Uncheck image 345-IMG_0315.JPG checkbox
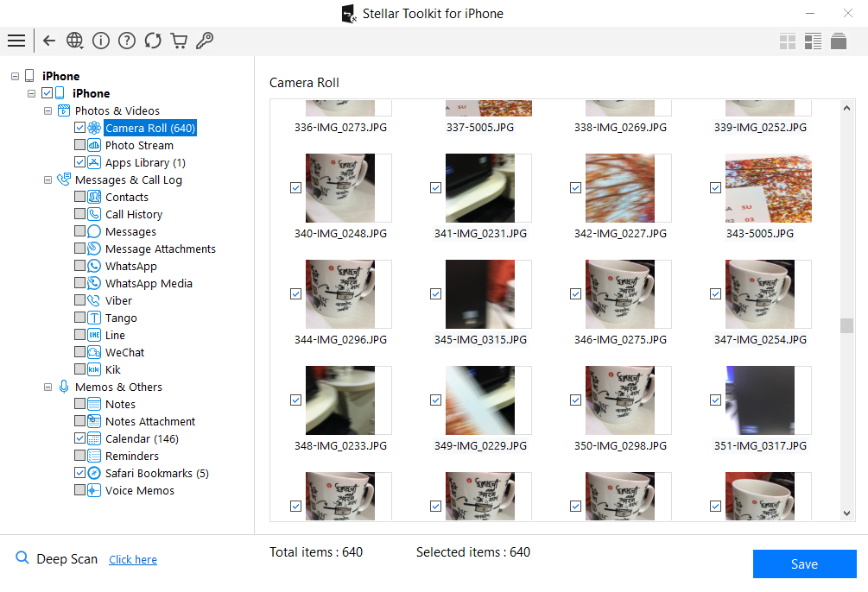This screenshot has width=868, height=592. 436,294
